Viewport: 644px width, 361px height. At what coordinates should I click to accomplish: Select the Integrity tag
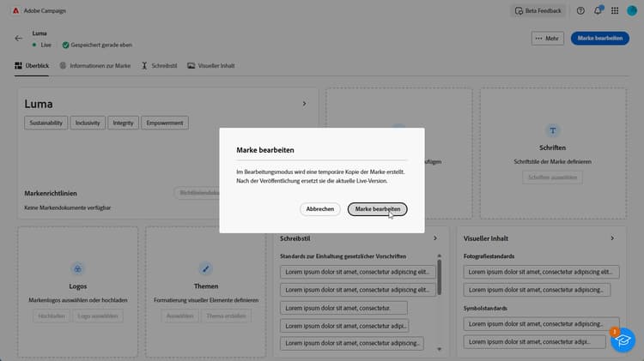[x=123, y=123]
